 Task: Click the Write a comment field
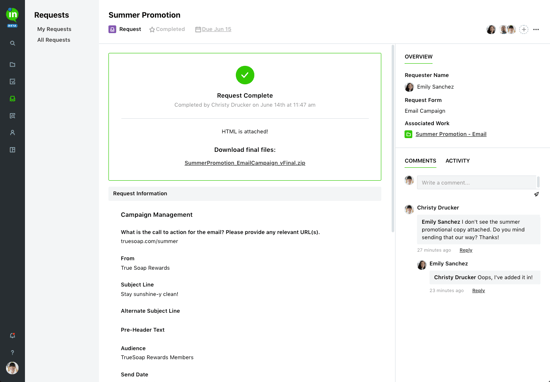[477, 183]
